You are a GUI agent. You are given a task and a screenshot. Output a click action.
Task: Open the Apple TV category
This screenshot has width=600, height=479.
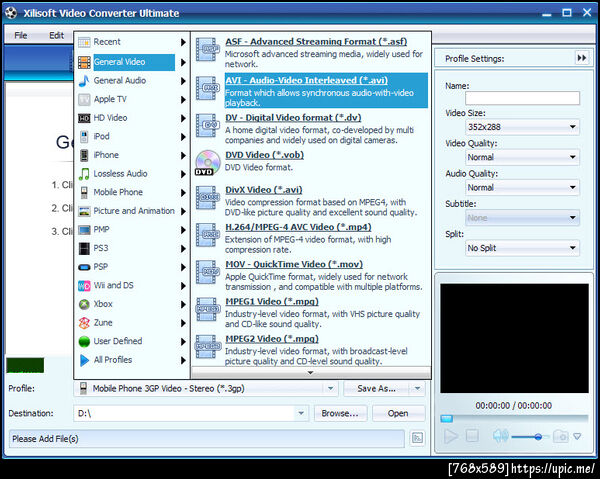tap(132, 99)
